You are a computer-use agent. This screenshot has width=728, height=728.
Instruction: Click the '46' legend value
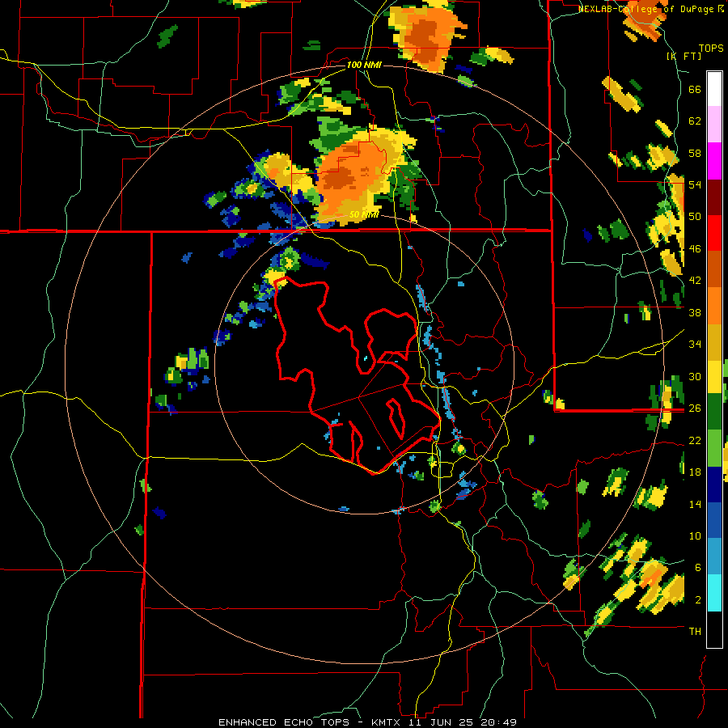(695, 249)
